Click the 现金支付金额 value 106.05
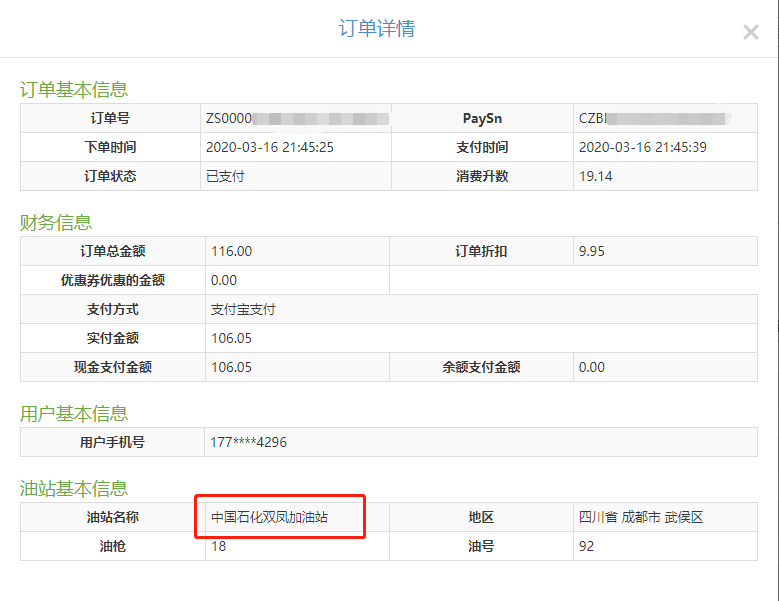Screen dimensions: 779x601 point(231,367)
